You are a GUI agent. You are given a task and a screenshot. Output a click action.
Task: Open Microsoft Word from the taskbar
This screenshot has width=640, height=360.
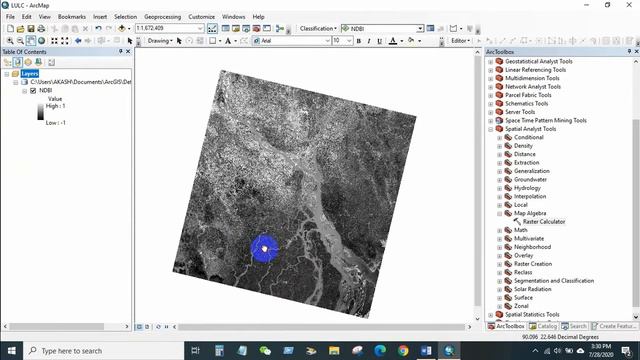[x=426, y=351]
